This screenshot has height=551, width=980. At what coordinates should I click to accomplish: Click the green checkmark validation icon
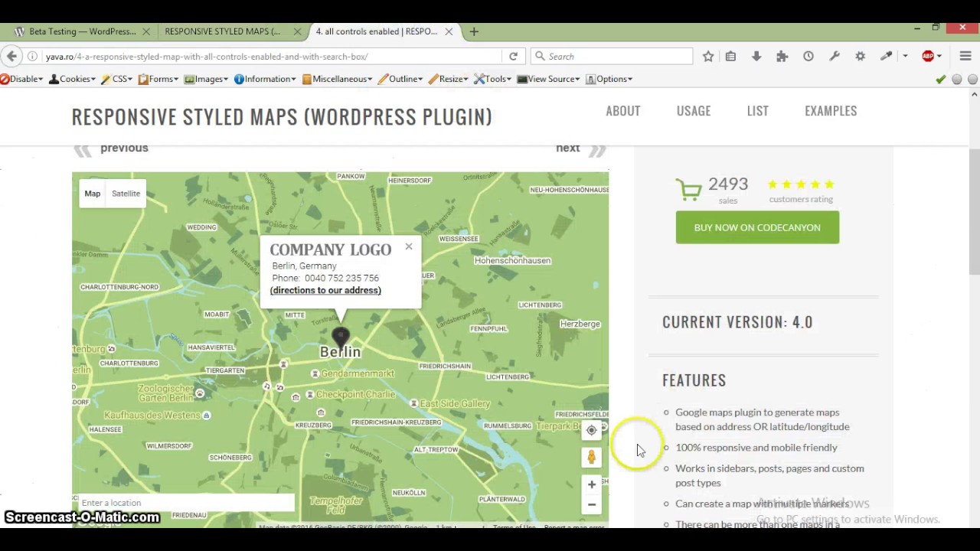point(940,79)
